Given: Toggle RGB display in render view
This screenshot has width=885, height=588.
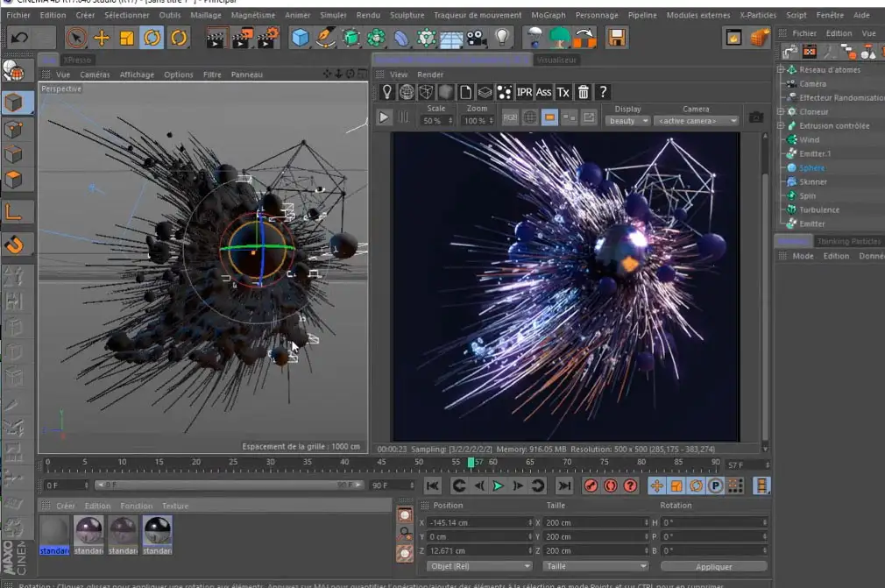Looking at the screenshot, I should click(510, 117).
